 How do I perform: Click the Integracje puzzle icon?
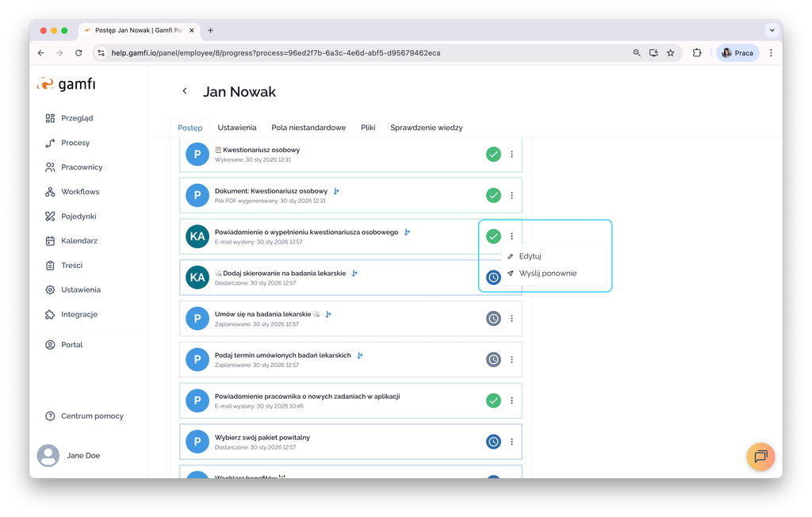pos(50,315)
